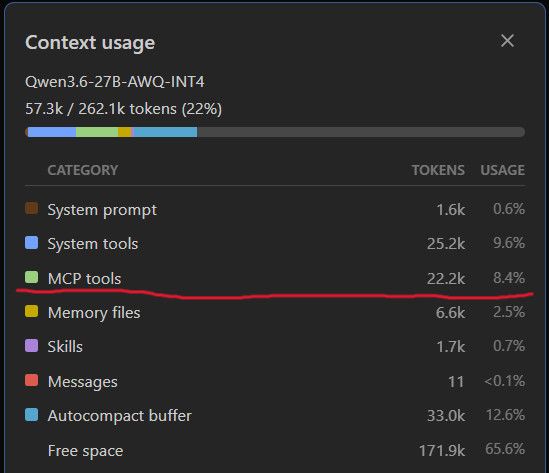
Task: Click the gray unused portion of usage bar
Action: pos(361,132)
